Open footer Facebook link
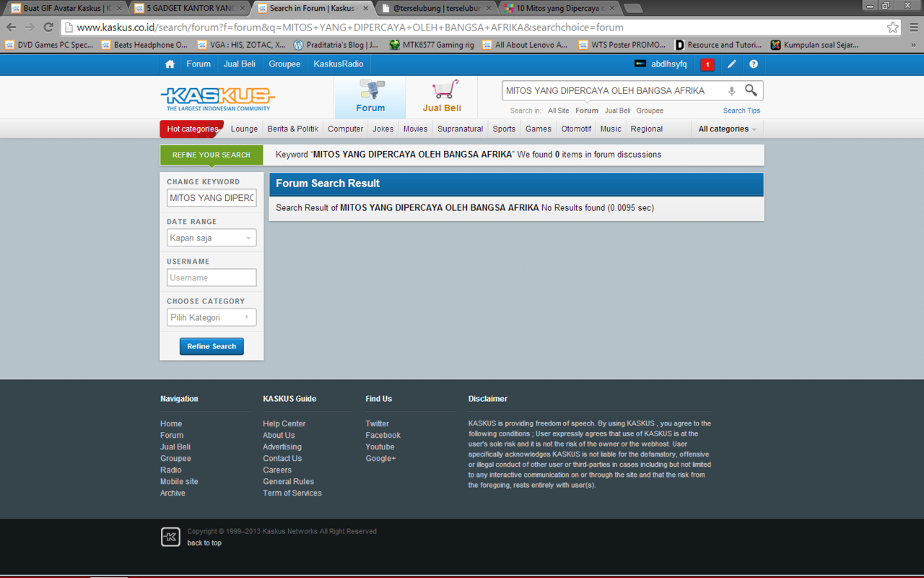Viewport: 924px width, 578px height. (x=383, y=436)
